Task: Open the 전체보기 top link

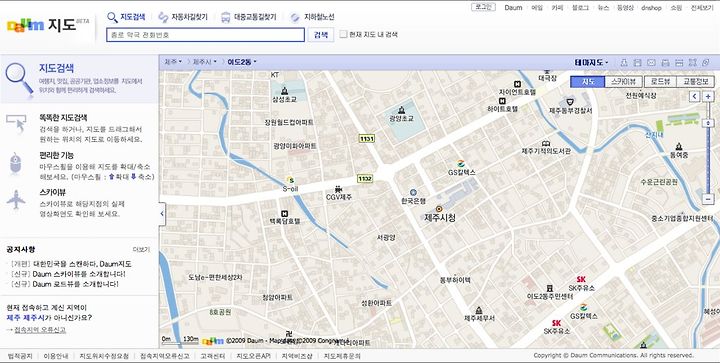Action: pos(702,8)
